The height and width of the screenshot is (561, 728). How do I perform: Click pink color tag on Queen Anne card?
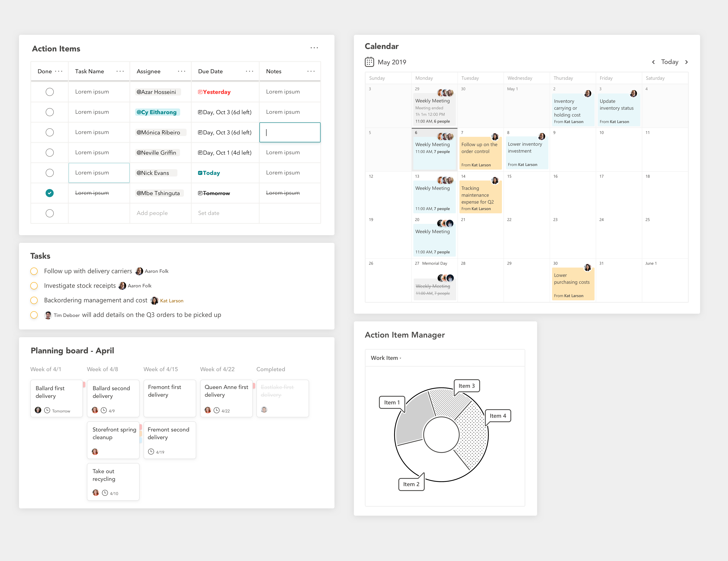[254, 386]
